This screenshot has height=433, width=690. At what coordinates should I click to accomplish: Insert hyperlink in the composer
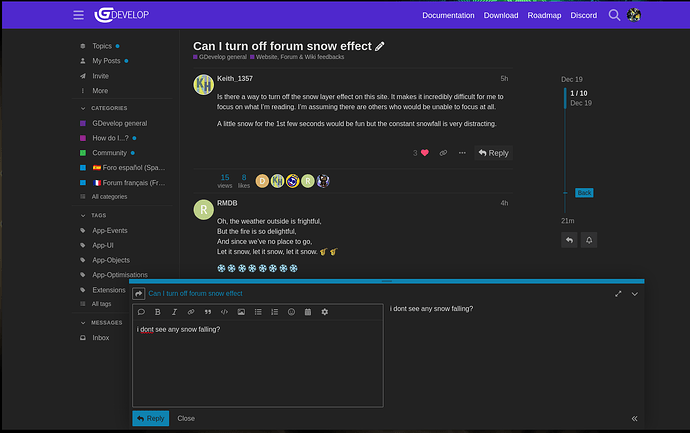pyautogui.click(x=191, y=312)
